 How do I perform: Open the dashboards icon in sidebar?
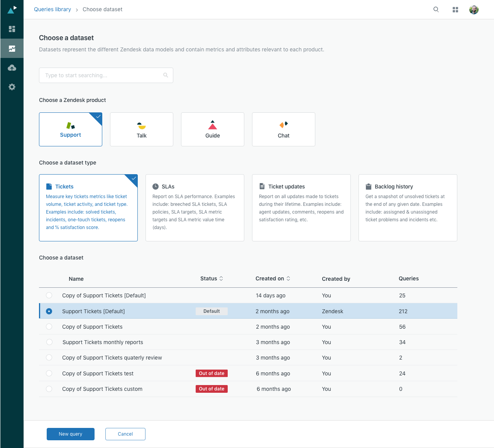click(12, 29)
